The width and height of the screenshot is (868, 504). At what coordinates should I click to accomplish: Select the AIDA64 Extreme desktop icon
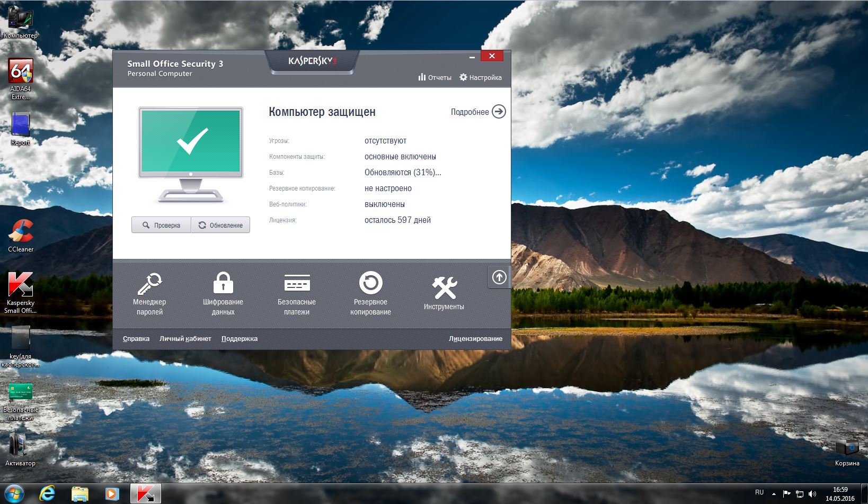[21, 79]
